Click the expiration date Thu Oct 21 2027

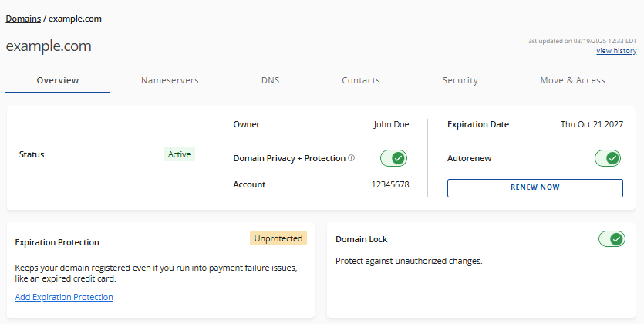coord(592,124)
